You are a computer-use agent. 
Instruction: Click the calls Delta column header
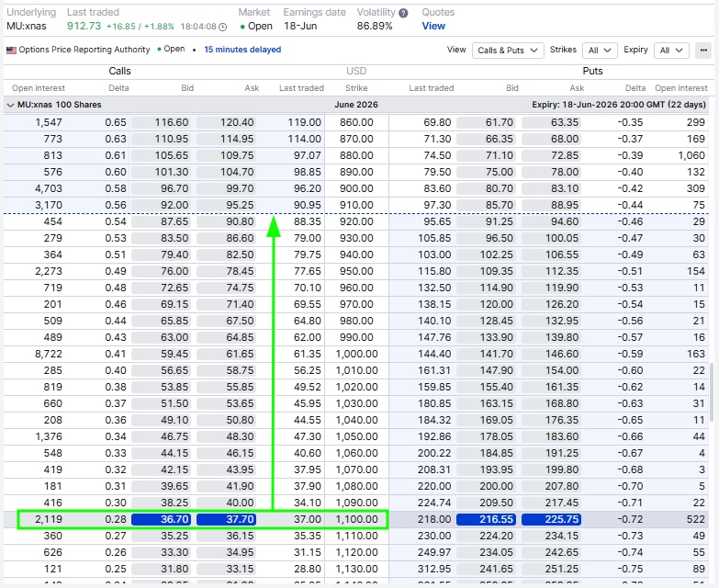pyautogui.click(x=118, y=88)
